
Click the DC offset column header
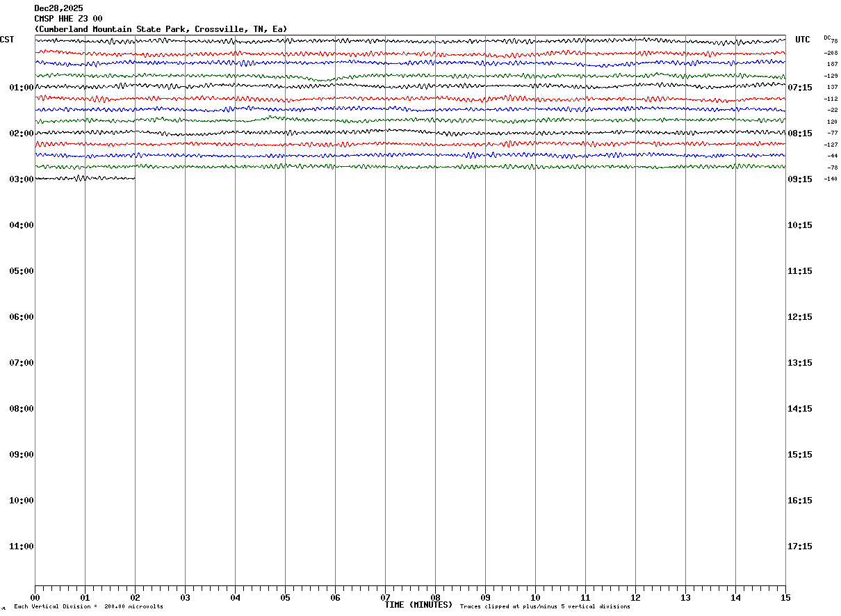pyautogui.click(x=827, y=38)
